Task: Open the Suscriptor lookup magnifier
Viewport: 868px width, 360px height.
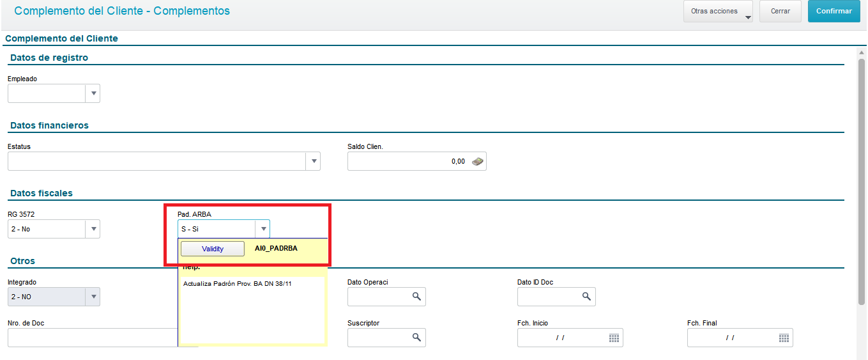Action: 416,337
